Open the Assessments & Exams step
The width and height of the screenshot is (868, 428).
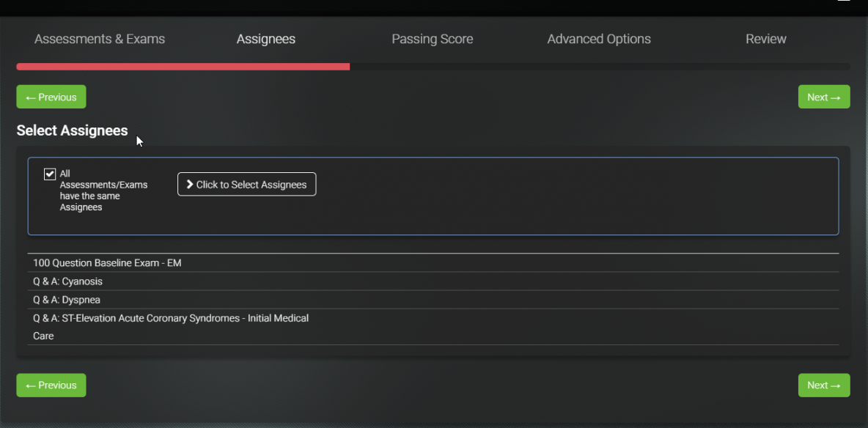coord(100,40)
